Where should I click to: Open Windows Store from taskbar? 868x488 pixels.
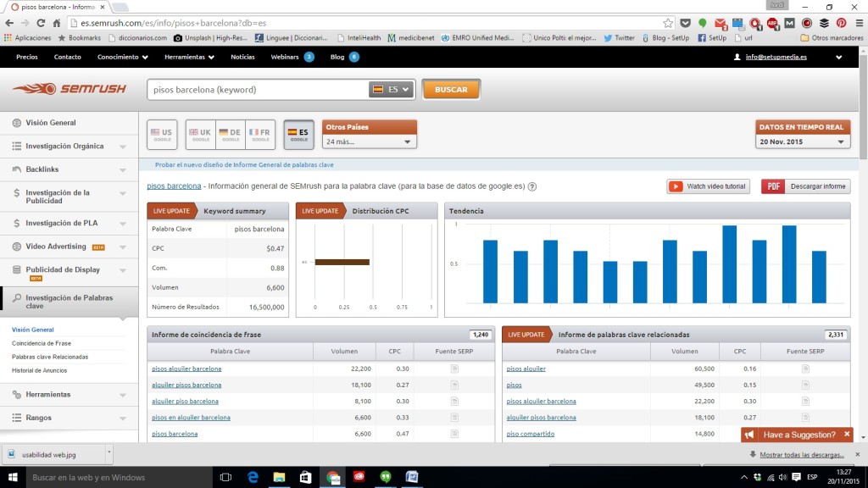[305, 477]
